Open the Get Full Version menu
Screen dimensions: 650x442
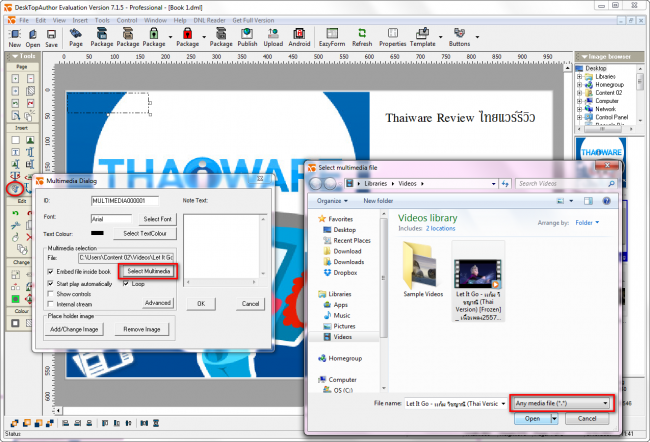point(253,20)
